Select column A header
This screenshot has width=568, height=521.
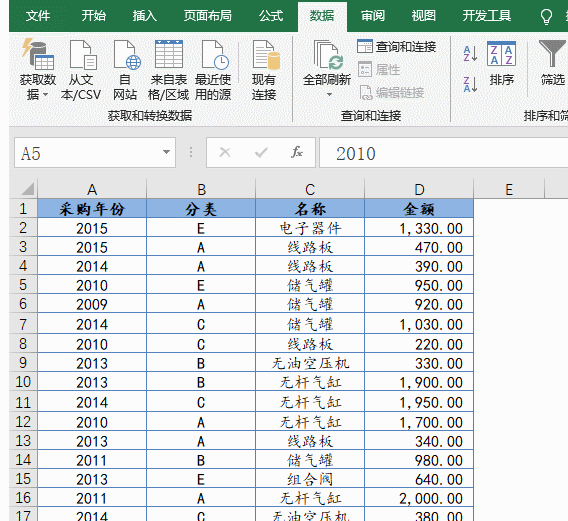[x=92, y=189]
